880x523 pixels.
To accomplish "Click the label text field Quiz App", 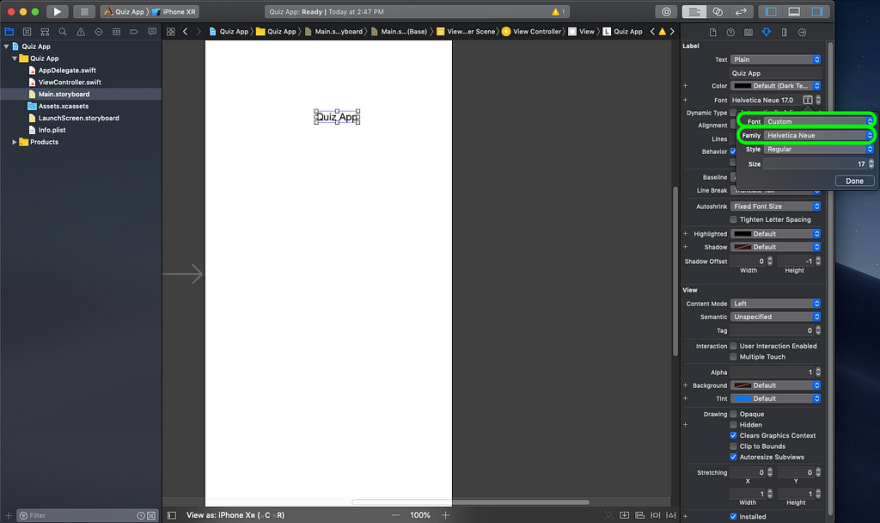I will click(776, 74).
